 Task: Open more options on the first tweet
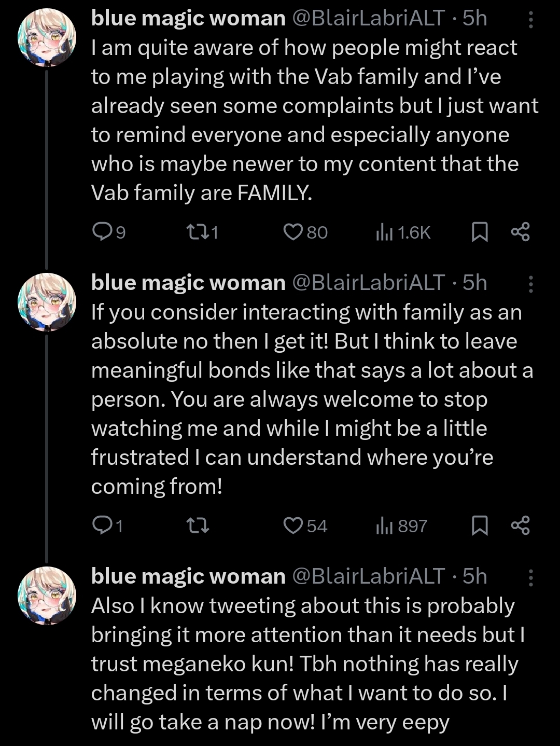[x=530, y=20]
